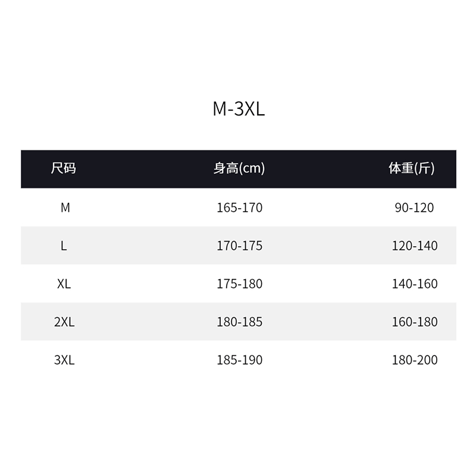Select the 185-190 height cell
The height and width of the screenshot is (476, 476).
point(239,360)
